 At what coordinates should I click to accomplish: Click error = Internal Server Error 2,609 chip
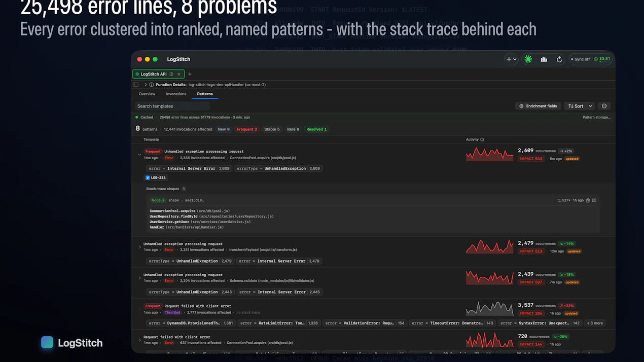tap(189, 168)
